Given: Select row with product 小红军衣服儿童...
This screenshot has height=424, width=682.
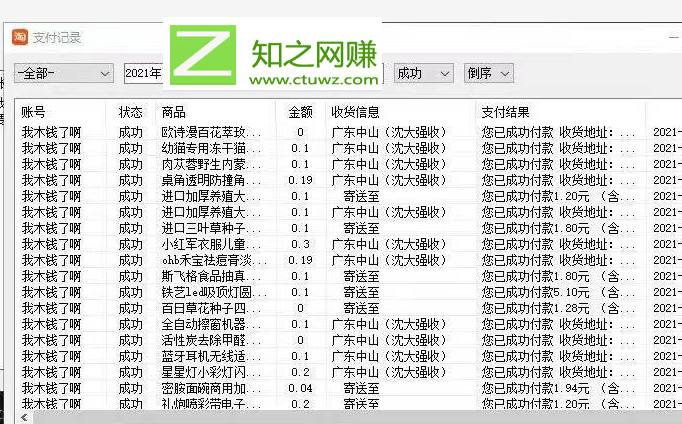Looking at the screenshot, I should [348, 244].
